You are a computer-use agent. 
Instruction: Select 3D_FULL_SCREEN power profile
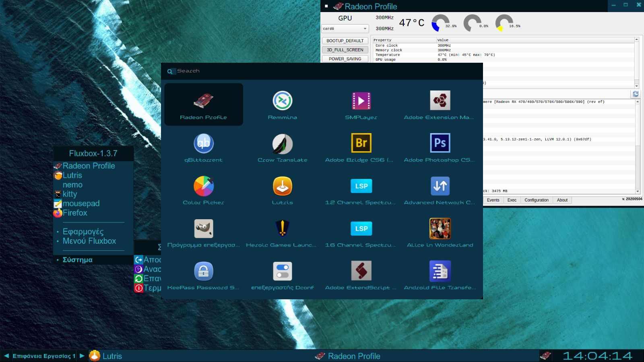[345, 50]
